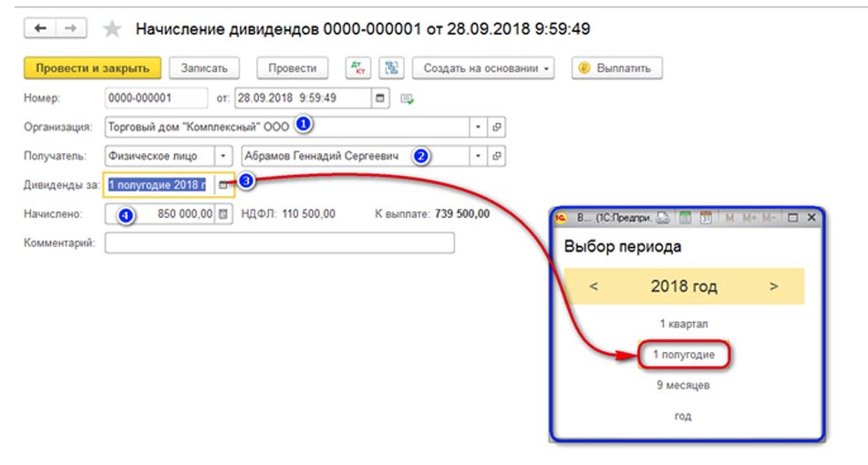Click the back navigation arrow
Viewport: 868px width, 465px height.
40,29
